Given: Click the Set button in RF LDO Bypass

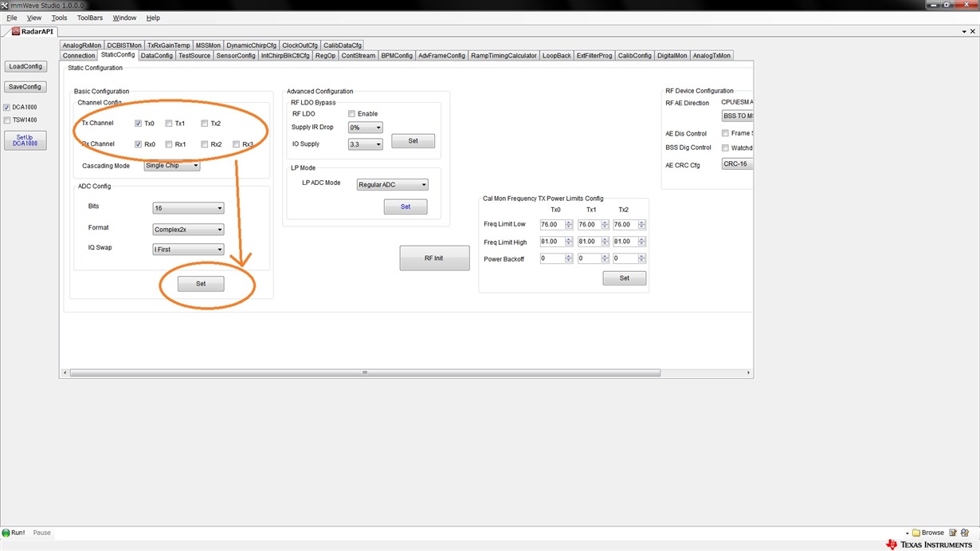Looking at the screenshot, I should click(x=413, y=141).
